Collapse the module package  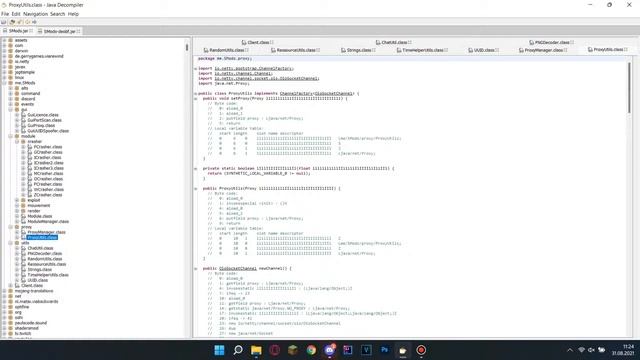(11, 136)
